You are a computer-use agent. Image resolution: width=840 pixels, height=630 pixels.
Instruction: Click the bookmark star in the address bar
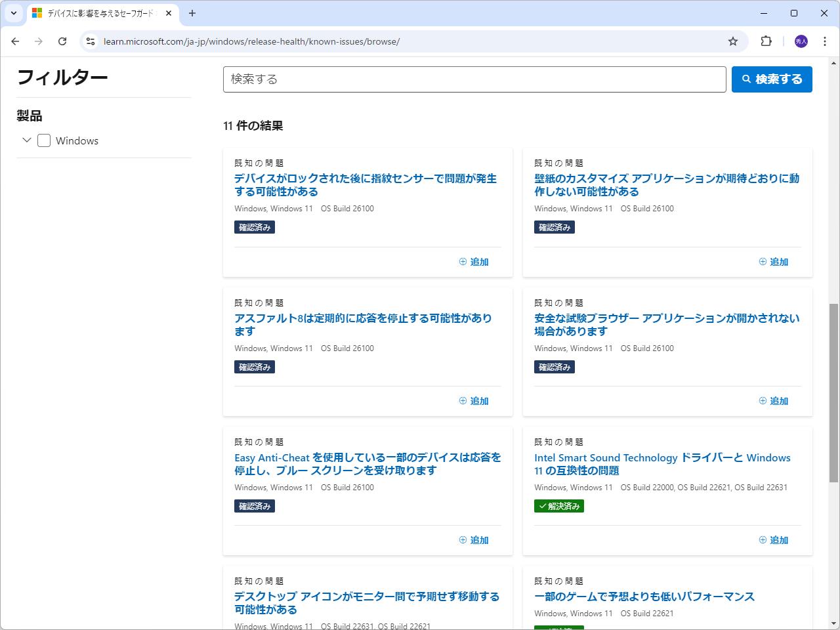(x=733, y=41)
